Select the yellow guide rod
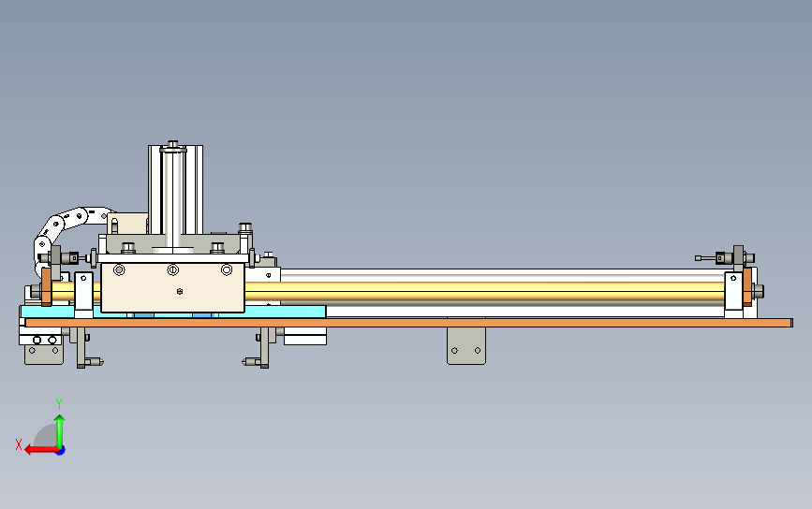 tap(484, 291)
